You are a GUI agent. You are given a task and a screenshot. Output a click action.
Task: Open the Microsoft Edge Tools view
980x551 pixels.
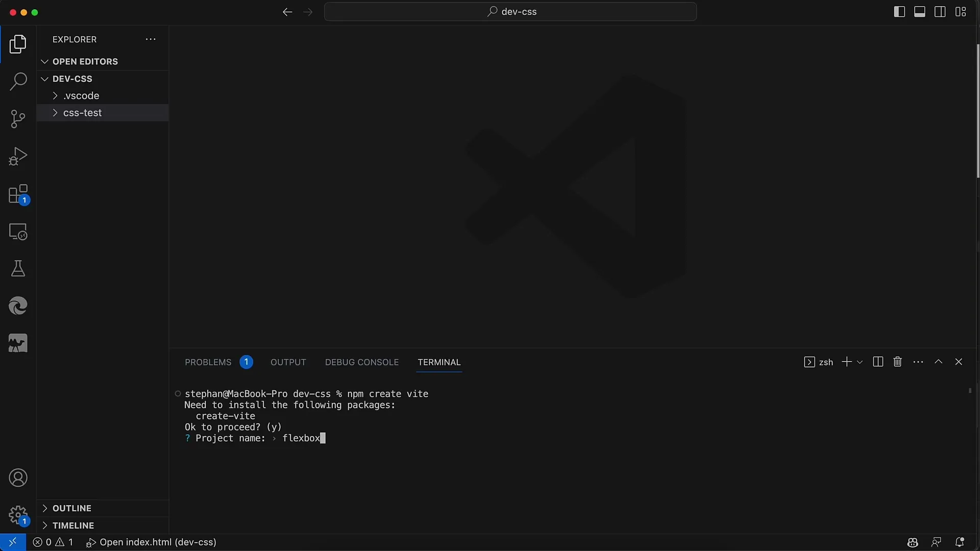click(x=18, y=306)
